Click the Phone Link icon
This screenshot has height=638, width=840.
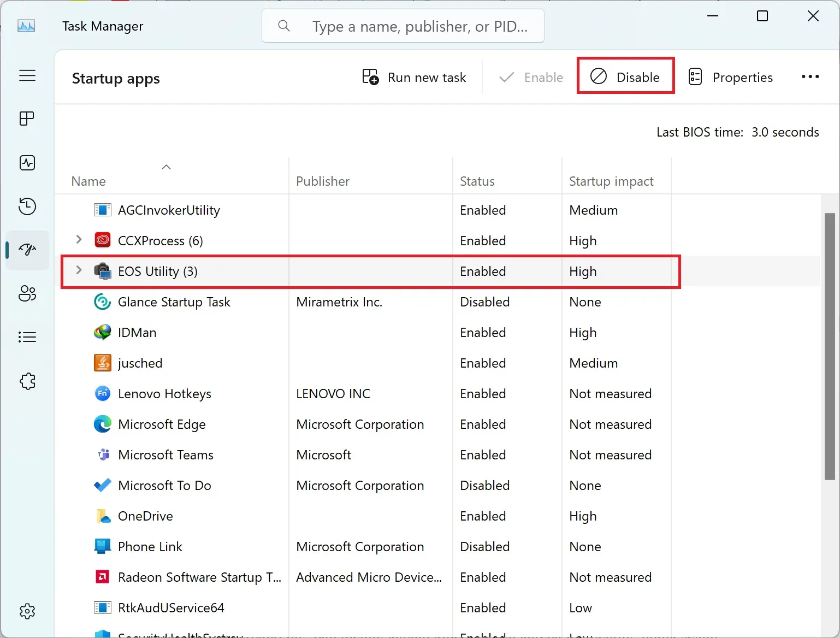[x=103, y=546]
